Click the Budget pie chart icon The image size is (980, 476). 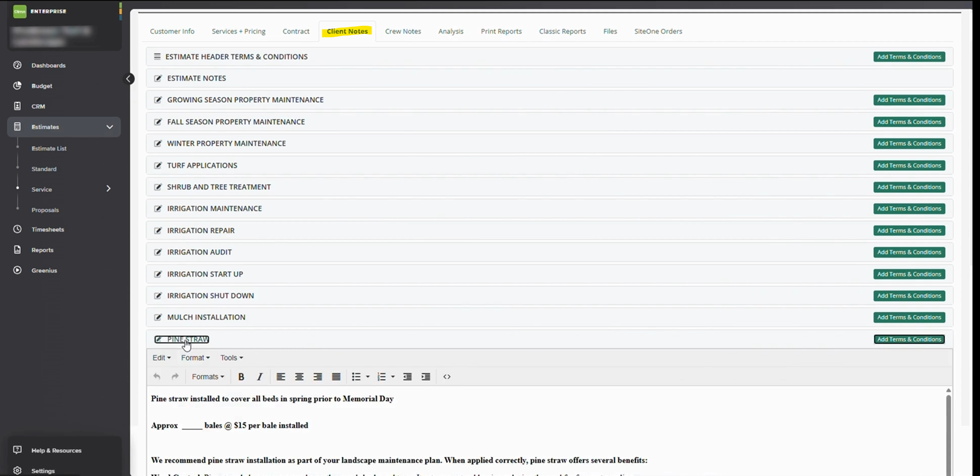(x=17, y=85)
